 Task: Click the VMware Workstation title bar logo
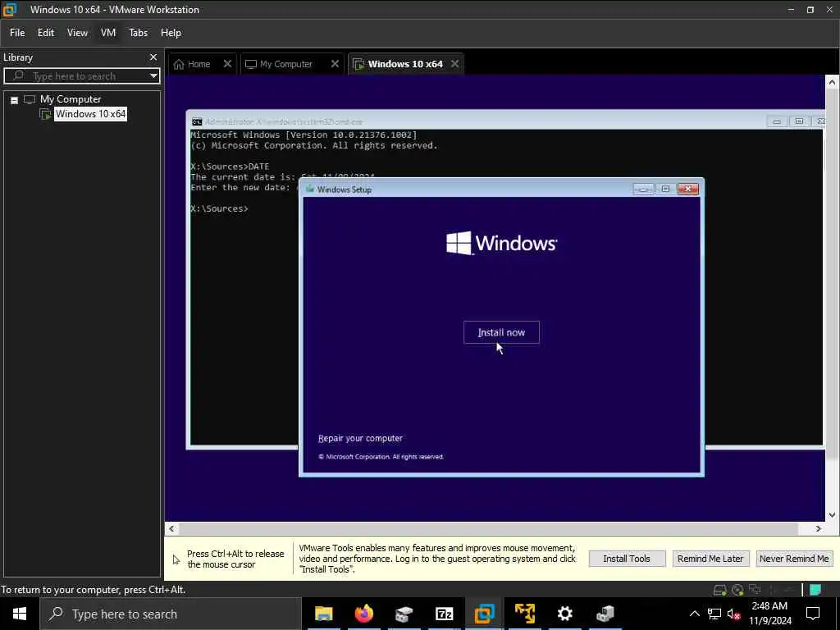(10, 9)
